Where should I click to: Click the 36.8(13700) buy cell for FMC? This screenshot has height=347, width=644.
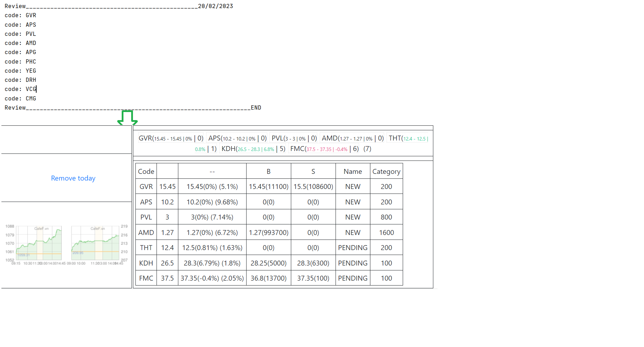pyautogui.click(x=269, y=278)
